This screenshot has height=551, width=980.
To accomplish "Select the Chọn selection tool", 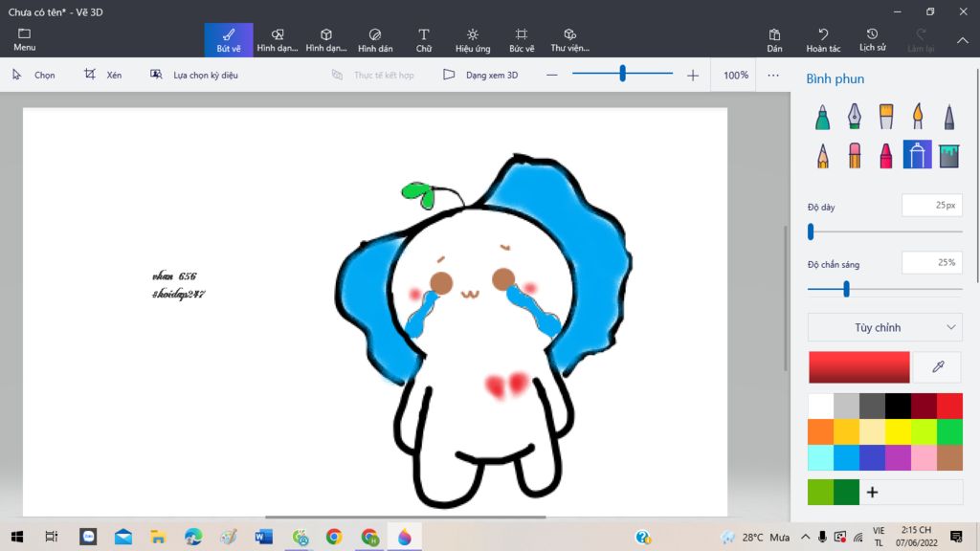I will point(33,75).
